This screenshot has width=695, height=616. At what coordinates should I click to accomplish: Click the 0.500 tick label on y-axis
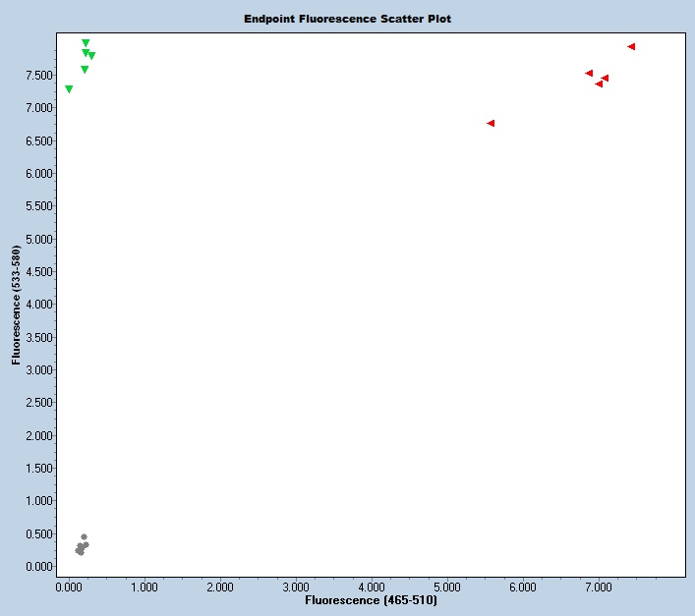point(35,534)
